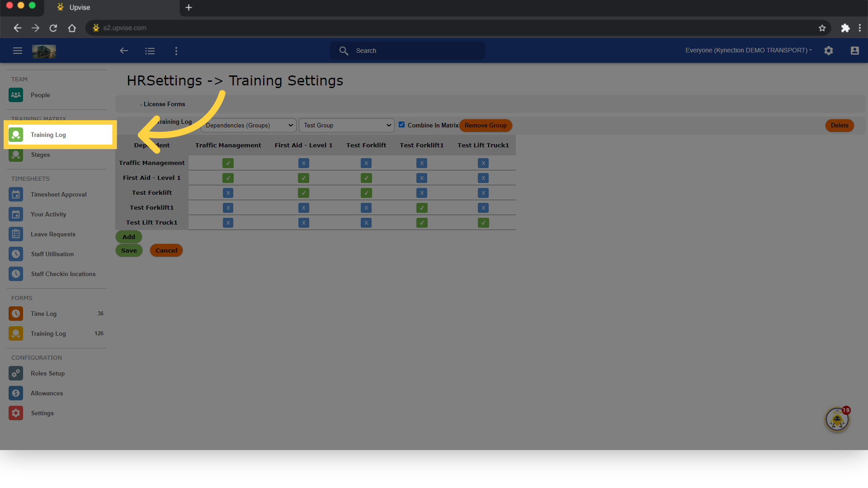Viewport: 868px width, 488px height.
Task: Uncheck the Combine In Matrix checkbox
Action: pos(402,125)
